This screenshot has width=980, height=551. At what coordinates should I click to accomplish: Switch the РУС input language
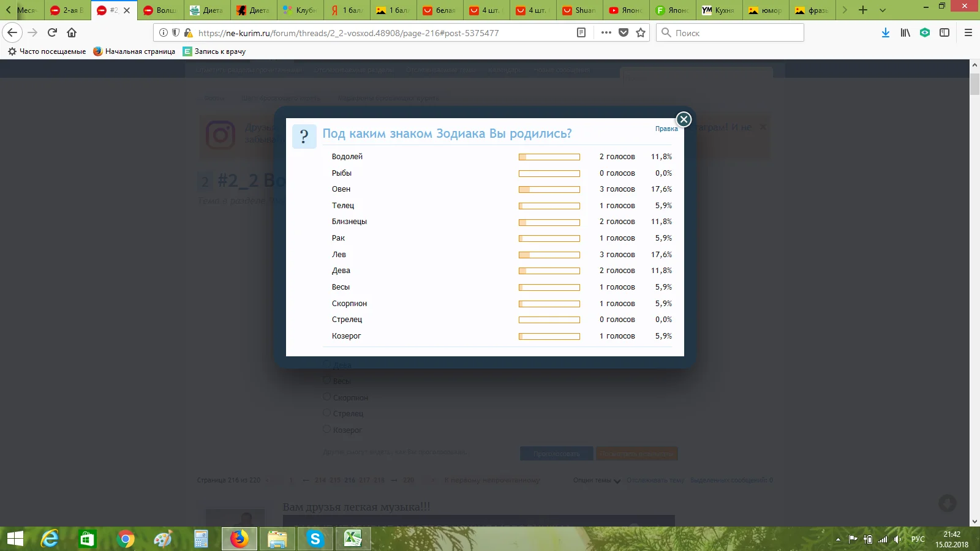coord(918,539)
